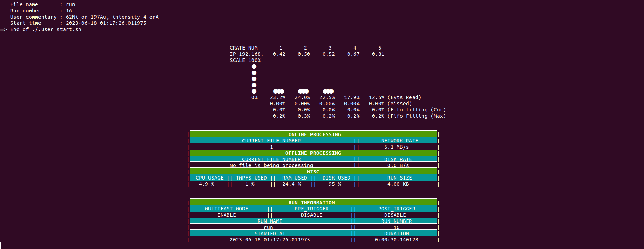Click 'No file is being processing' text
644x249 pixels.
click(271, 165)
